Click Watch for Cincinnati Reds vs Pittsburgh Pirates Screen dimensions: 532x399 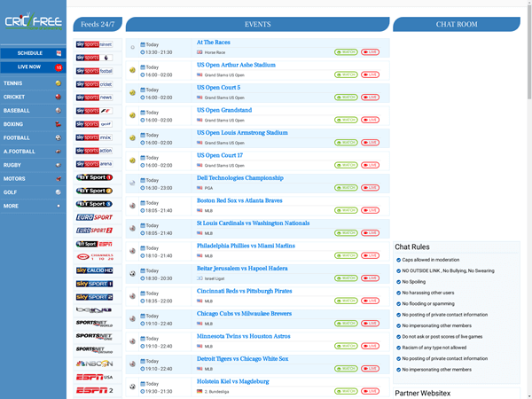click(x=346, y=301)
